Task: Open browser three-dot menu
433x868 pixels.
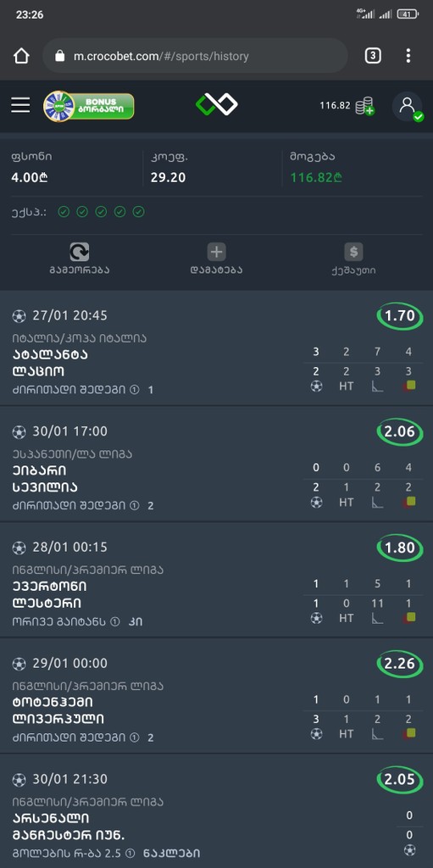Action: [x=408, y=56]
